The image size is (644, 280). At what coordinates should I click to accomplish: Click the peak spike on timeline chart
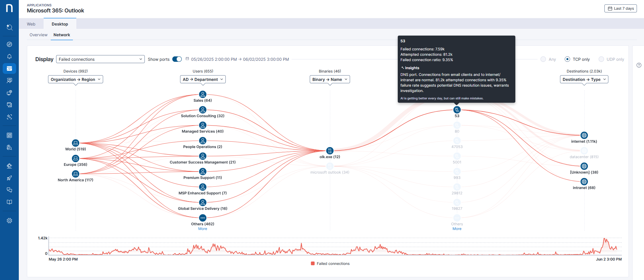pos(605,239)
